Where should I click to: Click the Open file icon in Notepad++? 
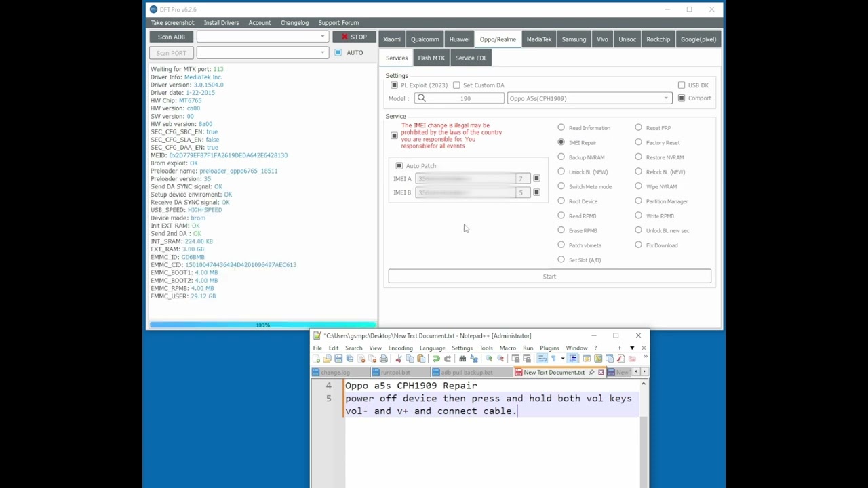[x=327, y=359]
